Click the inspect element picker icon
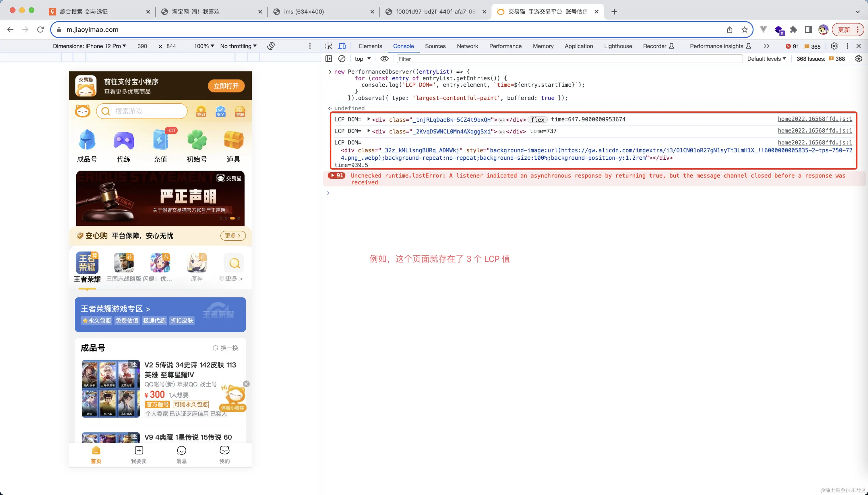The height and width of the screenshot is (495, 868). [329, 46]
